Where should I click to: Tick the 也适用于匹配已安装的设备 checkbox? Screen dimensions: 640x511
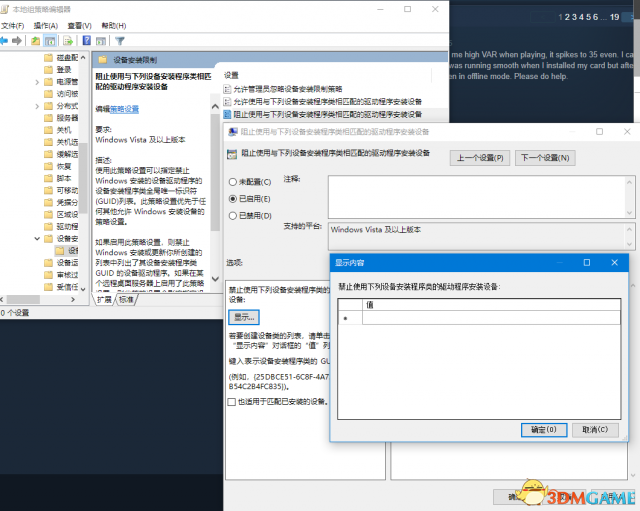point(231,402)
